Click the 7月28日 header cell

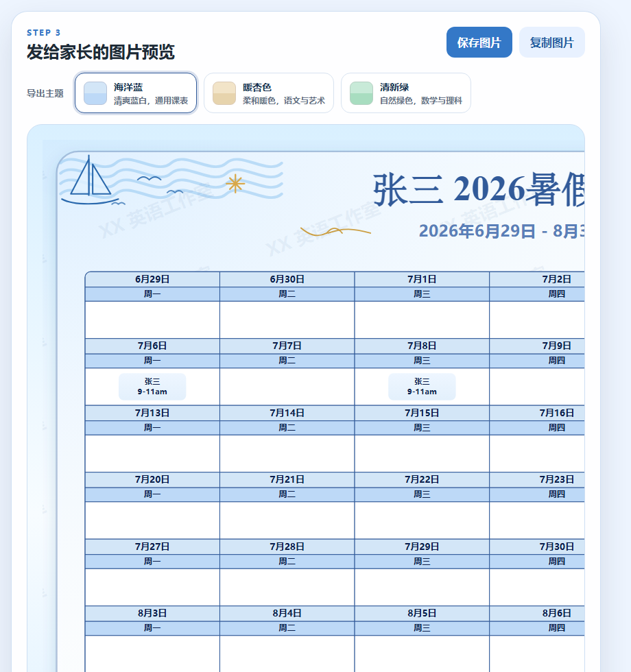tap(287, 547)
